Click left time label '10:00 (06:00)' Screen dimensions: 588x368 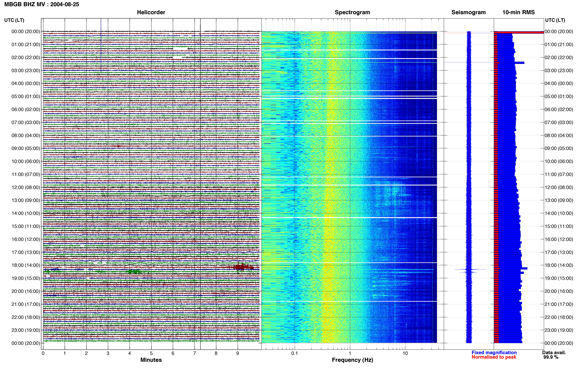click(x=26, y=161)
